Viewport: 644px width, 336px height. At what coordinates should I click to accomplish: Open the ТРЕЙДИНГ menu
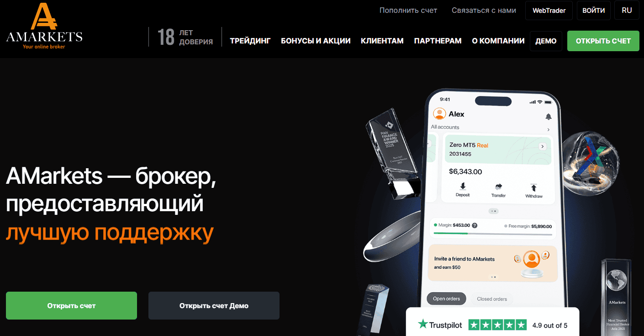250,41
